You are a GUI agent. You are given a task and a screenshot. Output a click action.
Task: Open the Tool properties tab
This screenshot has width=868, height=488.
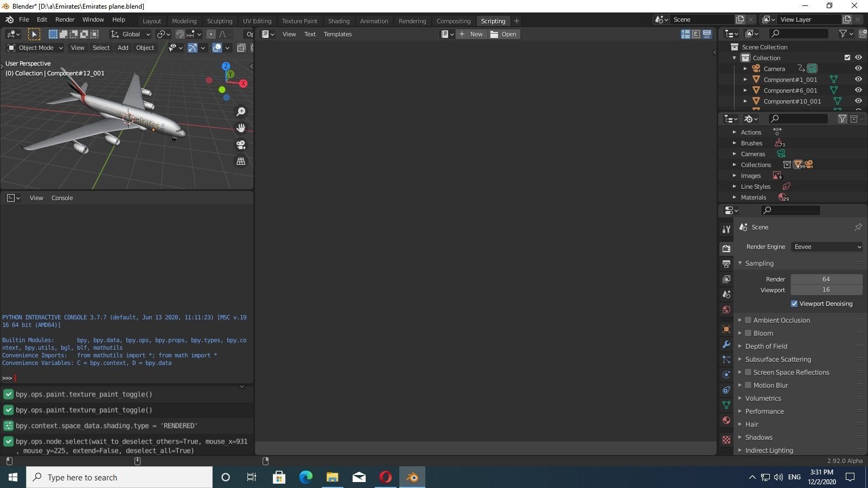(726, 229)
